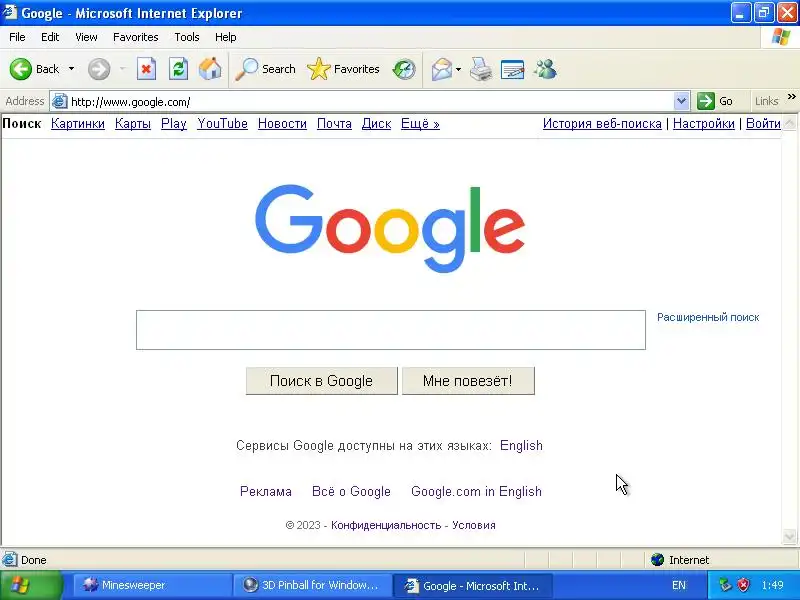Viewport: 800px width, 600px height.
Task: Stop page loading with red X icon
Action: (146, 69)
